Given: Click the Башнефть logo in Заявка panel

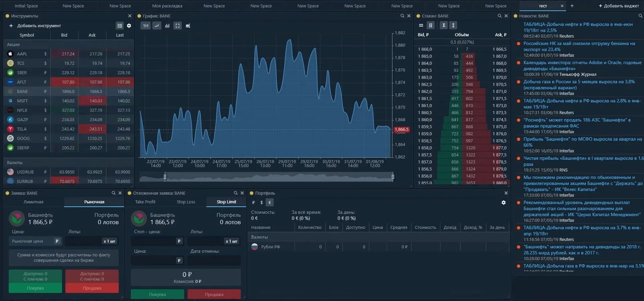Looking at the screenshot, I should click(x=17, y=218).
